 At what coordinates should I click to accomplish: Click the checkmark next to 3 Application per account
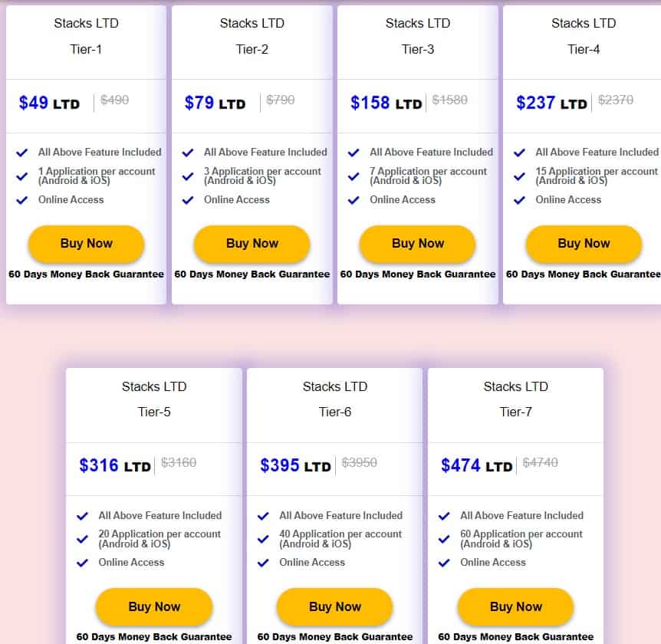[x=188, y=177]
